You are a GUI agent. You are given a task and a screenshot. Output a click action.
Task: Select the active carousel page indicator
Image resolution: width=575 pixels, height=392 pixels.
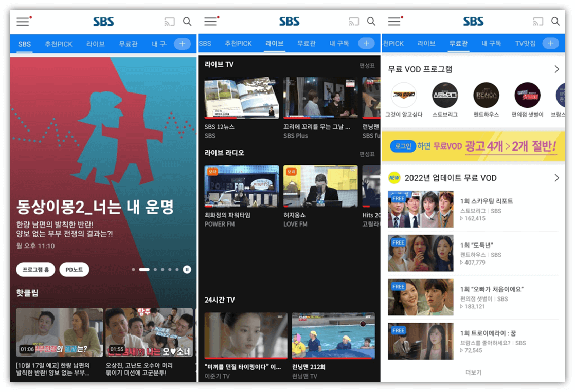144,270
